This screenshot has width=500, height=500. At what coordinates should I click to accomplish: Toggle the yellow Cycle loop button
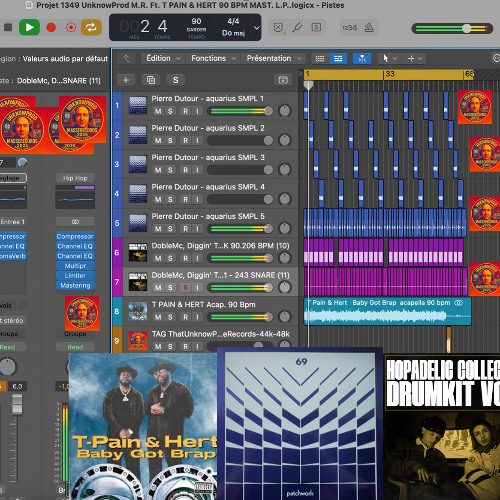click(x=91, y=27)
